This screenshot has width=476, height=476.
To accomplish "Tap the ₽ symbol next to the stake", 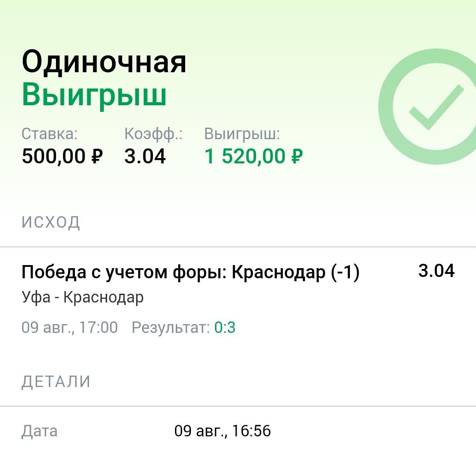I will tap(97, 157).
